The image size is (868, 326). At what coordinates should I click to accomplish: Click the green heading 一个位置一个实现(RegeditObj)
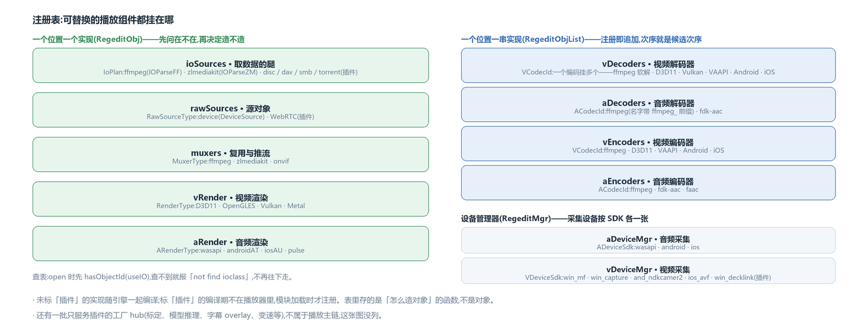click(138, 40)
